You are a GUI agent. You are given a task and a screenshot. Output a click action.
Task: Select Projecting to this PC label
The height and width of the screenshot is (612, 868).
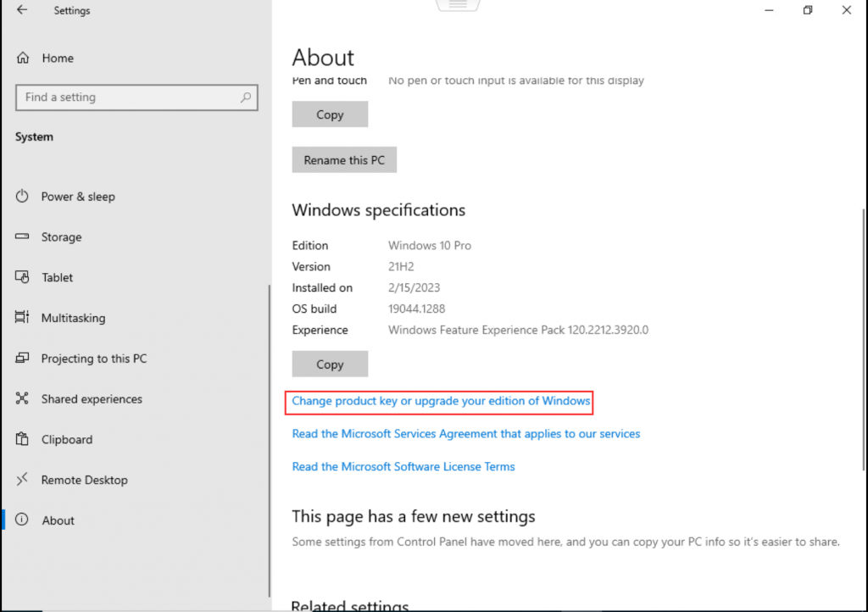click(x=94, y=359)
